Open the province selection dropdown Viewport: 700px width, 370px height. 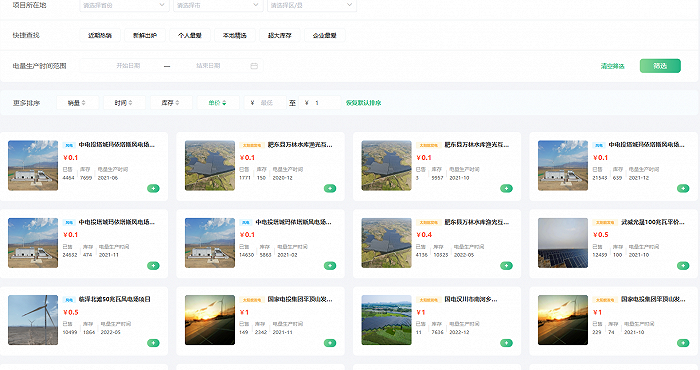125,5
